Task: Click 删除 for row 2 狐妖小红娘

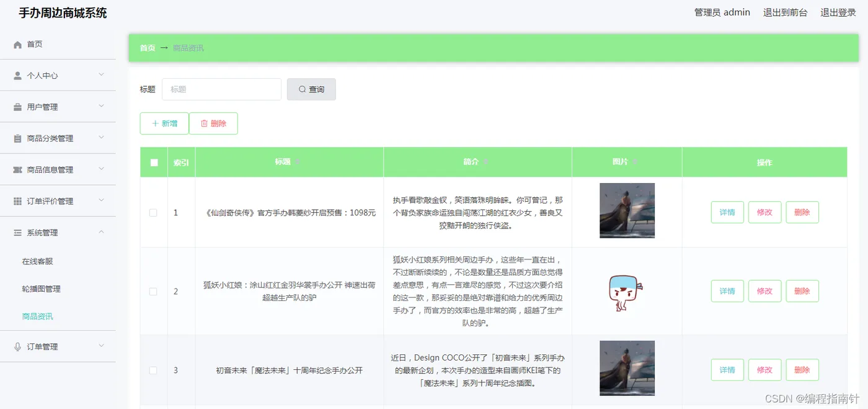Action: (x=802, y=291)
